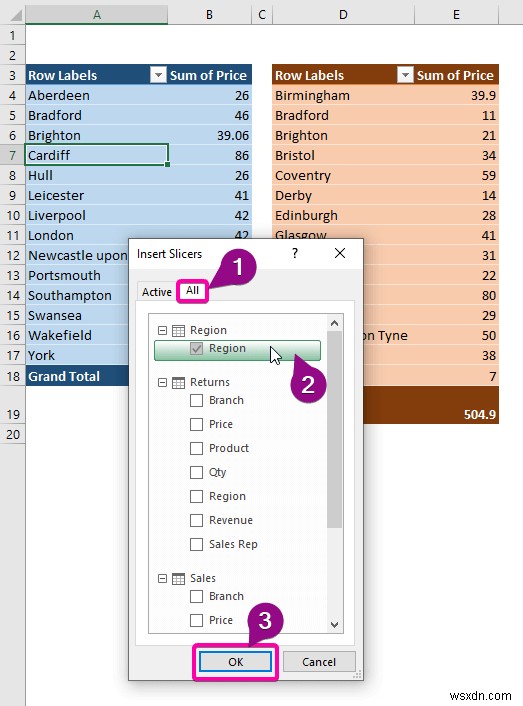Select the Birmingham cell
This screenshot has width=523, height=706.
[x=343, y=95]
